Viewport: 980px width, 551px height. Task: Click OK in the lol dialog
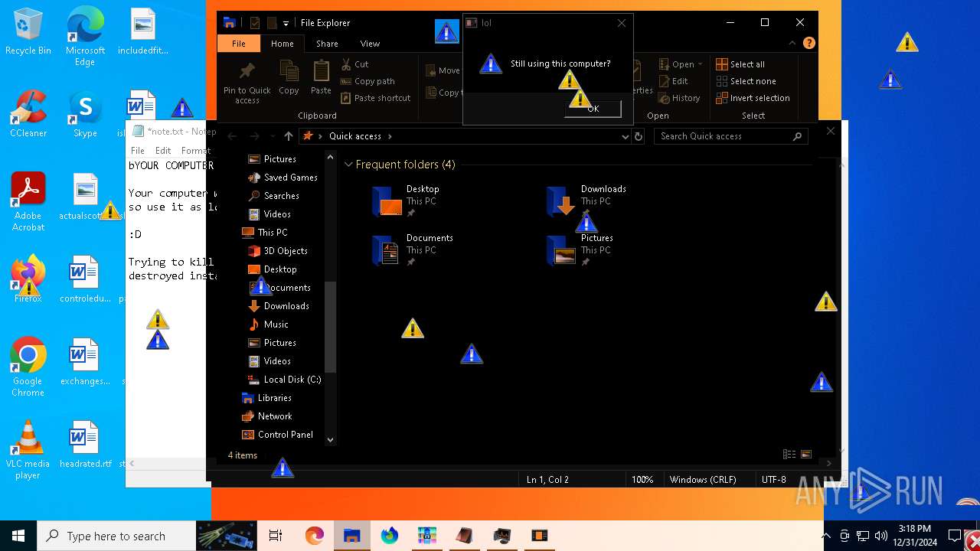[x=593, y=109]
